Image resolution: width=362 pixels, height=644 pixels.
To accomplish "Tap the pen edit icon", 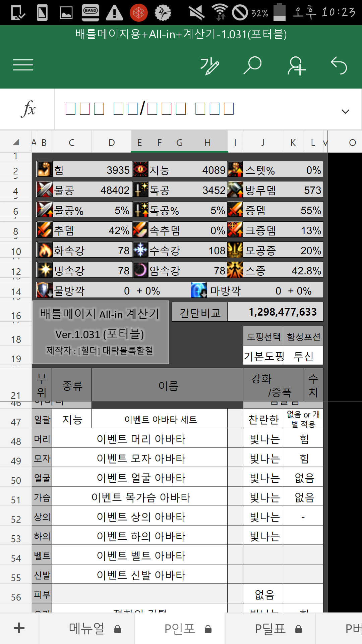I will pos(209,65).
